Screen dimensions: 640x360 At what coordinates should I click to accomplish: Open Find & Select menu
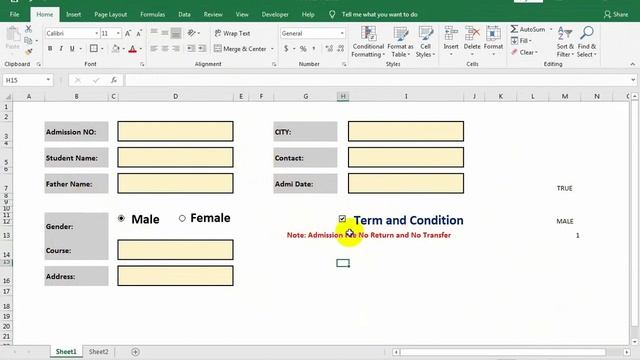click(x=587, y=42)
